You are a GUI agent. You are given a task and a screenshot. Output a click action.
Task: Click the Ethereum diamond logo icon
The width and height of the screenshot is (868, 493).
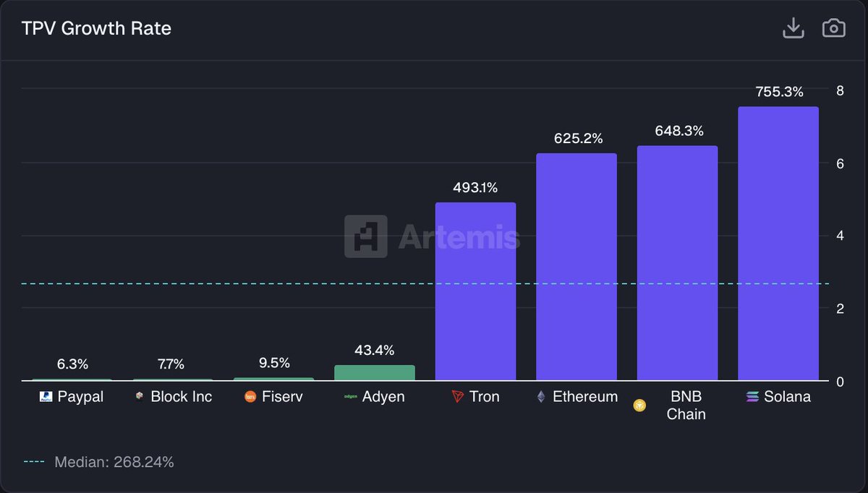[541, 397]
